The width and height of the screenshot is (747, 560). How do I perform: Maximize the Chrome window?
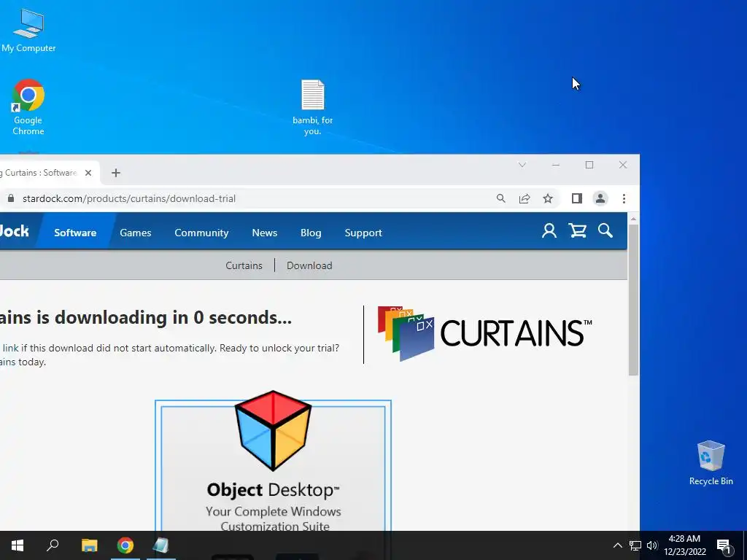(x=589, y=165)
